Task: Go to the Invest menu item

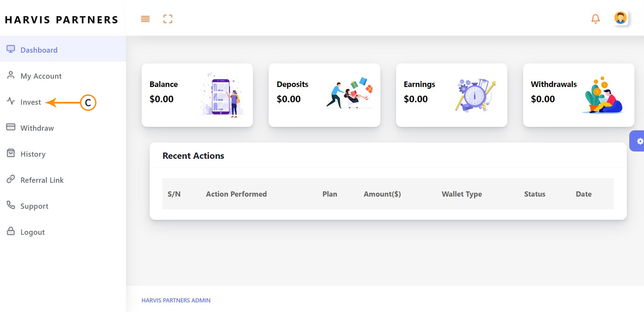Action: (30, 102)
